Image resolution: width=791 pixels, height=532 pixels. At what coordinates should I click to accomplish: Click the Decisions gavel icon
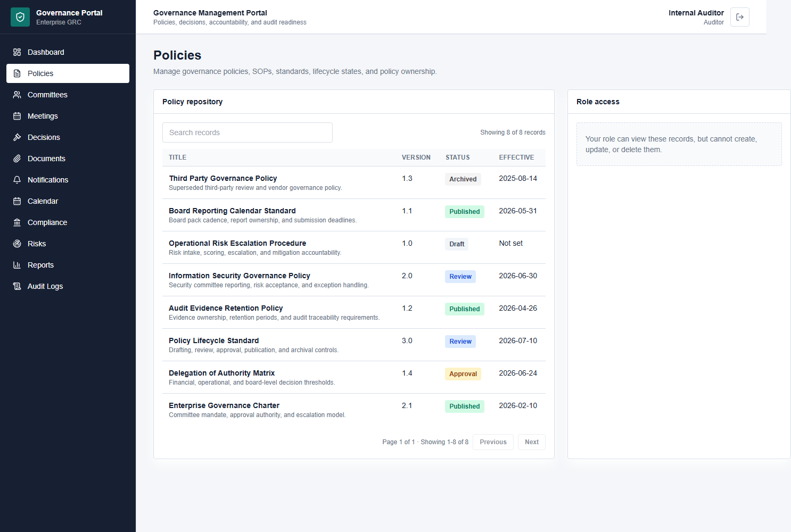point(17,137)
